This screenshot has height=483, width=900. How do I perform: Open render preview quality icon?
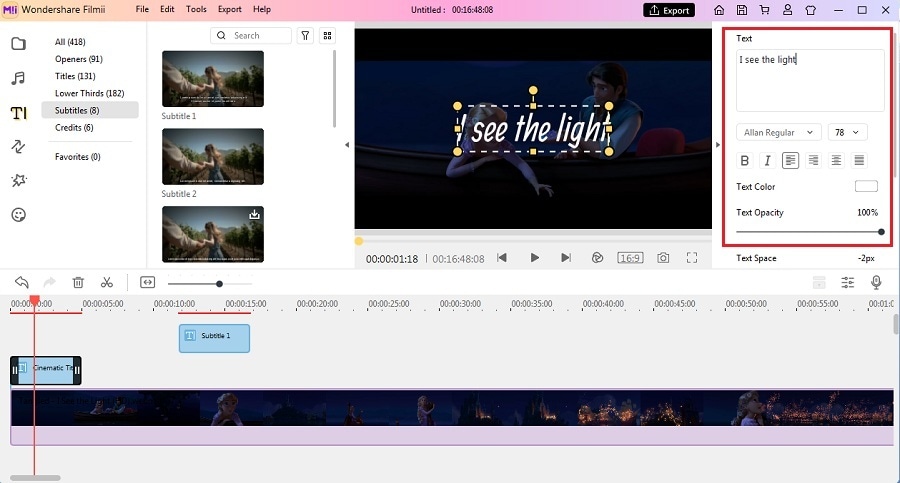point(598,258)
